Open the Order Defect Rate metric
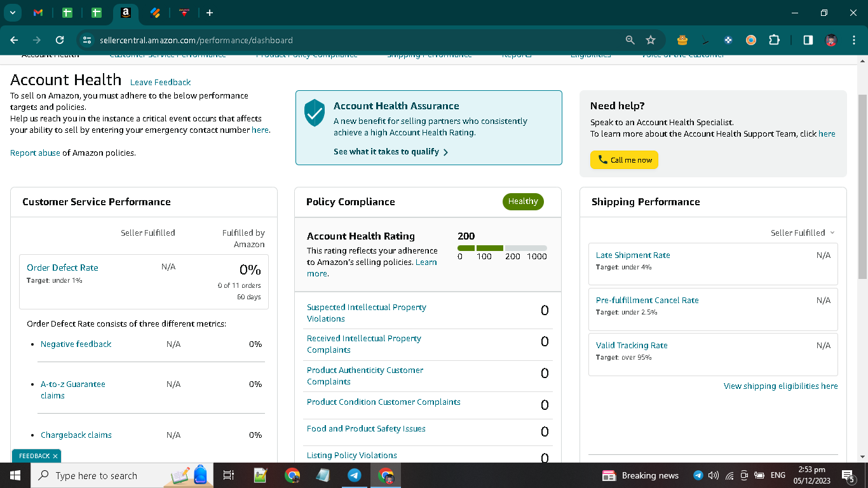The height and width of the screenshot is (488, 868). click(62, 268)
